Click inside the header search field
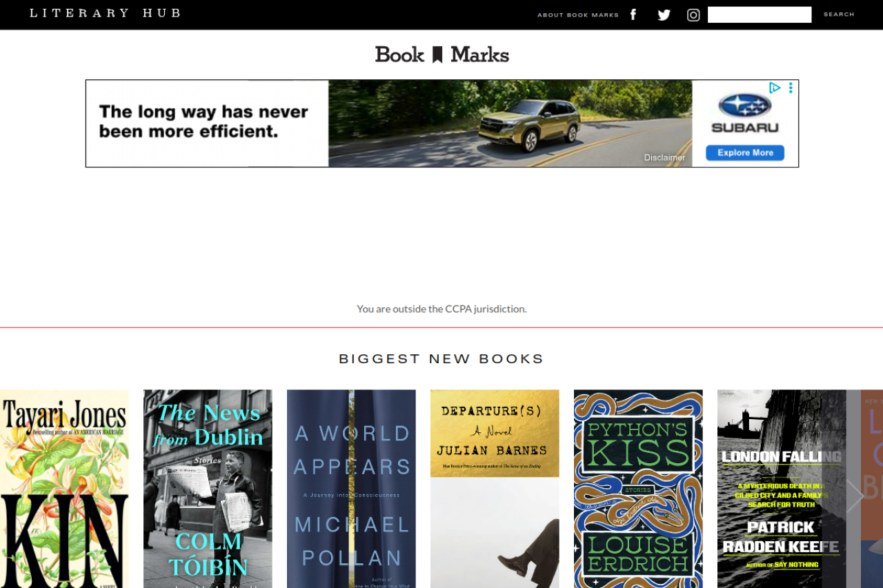The image size is (883, 588). click(760, 14)
